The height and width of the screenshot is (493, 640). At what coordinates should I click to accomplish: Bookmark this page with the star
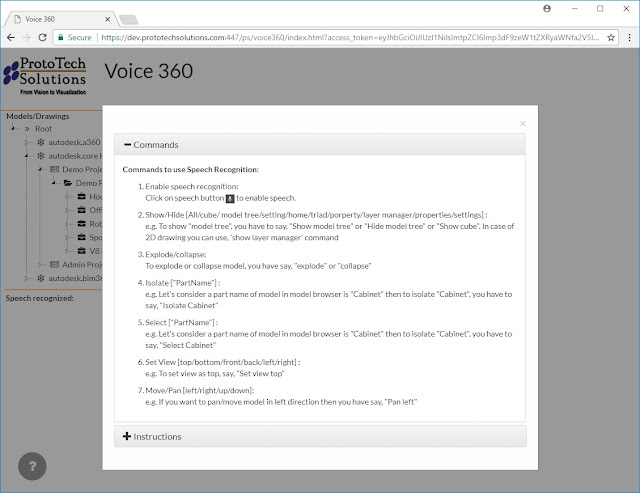pyautogui.click(x=611, y=38)
